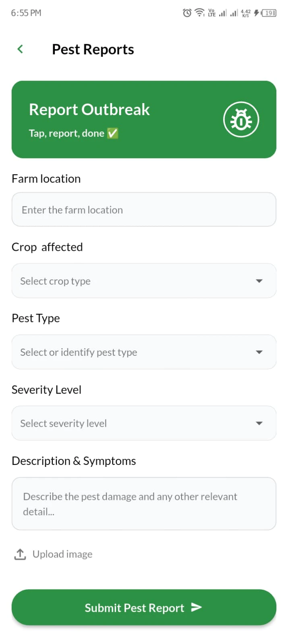Viewport: 288px width, 644px height.
Task: Tap the back arrow to leave Pest Reports
Action: point(20,49)
